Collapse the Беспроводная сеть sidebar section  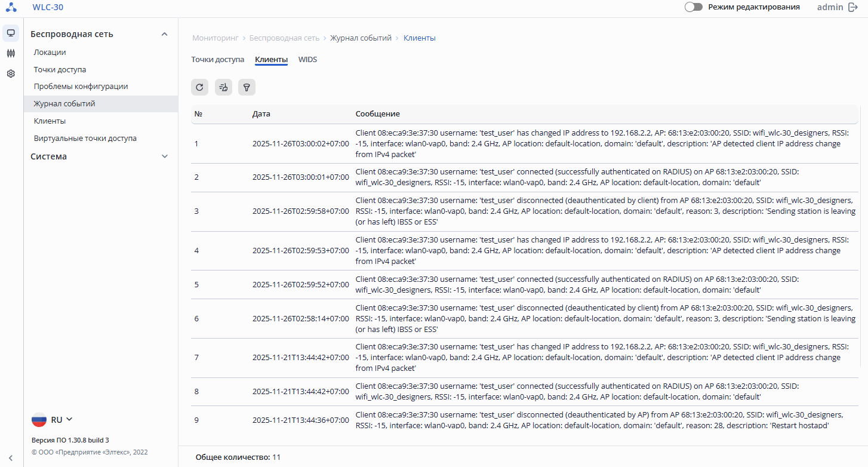coord(165,34)
